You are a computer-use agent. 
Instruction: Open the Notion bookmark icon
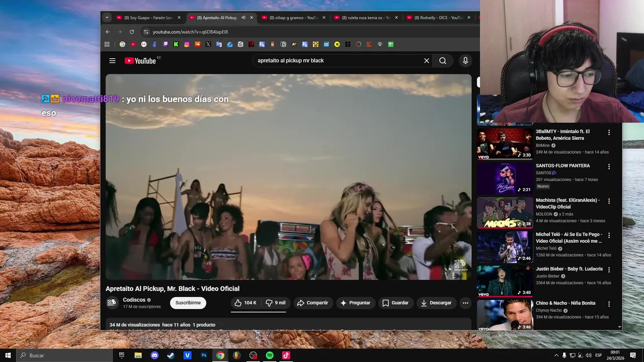point(283,44)
